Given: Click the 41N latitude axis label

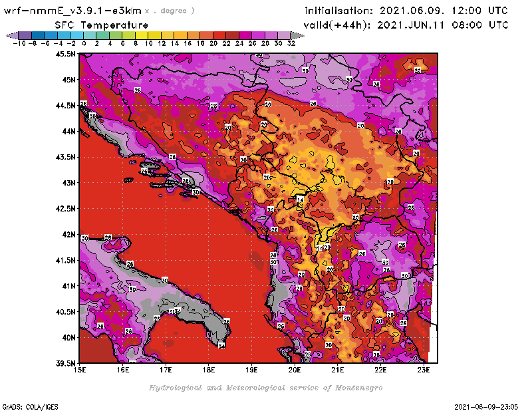Looking at the screenshot, I should coord(68,286).
